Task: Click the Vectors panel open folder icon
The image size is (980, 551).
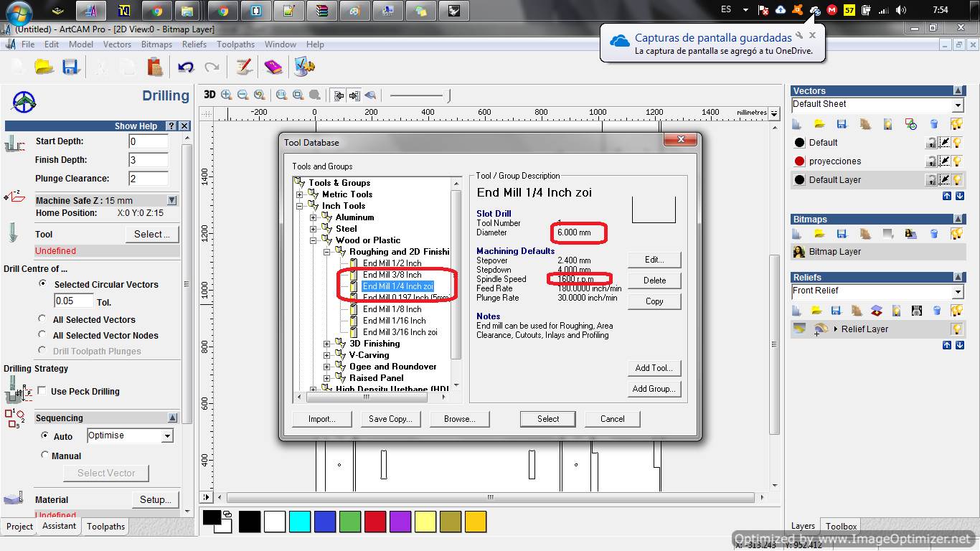Action: click(819, 124)
